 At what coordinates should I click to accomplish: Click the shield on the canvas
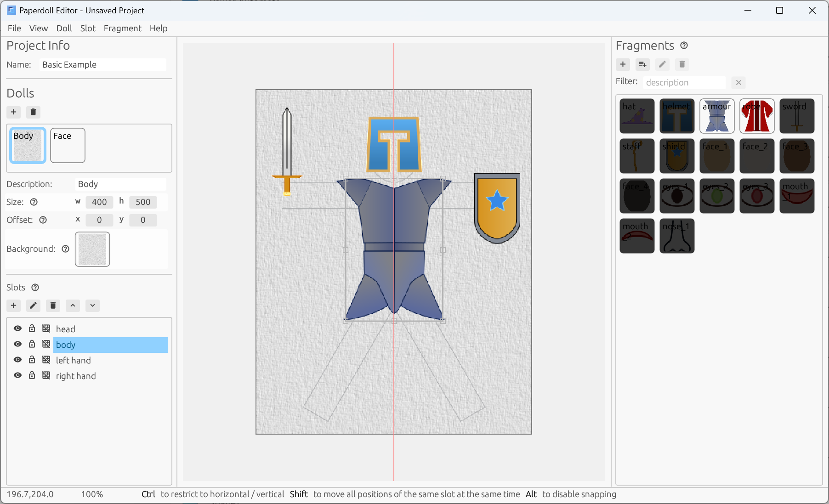497,208
